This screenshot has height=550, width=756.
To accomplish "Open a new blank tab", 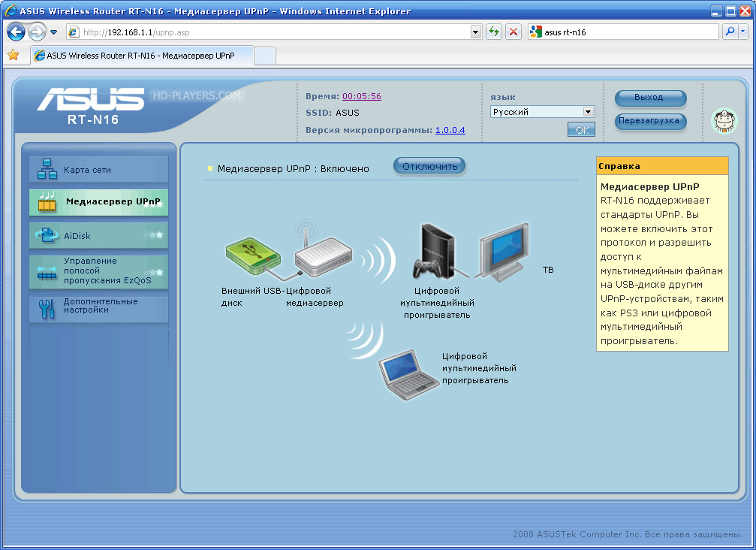I will [265, 56].
